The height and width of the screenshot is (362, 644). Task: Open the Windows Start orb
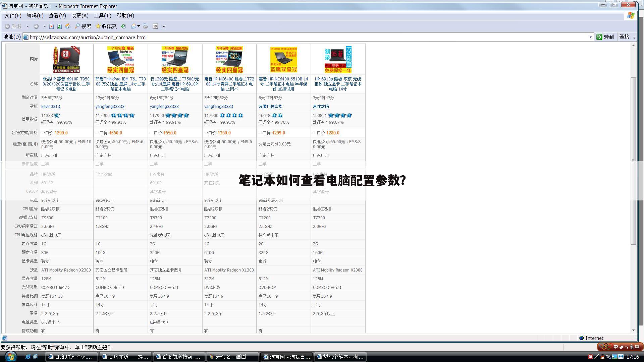pyautogui.click(x=10, y=356)
